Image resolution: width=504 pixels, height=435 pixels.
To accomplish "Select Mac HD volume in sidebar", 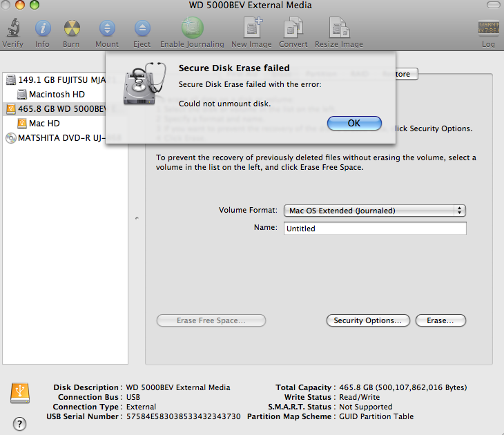I will point(65,123).
